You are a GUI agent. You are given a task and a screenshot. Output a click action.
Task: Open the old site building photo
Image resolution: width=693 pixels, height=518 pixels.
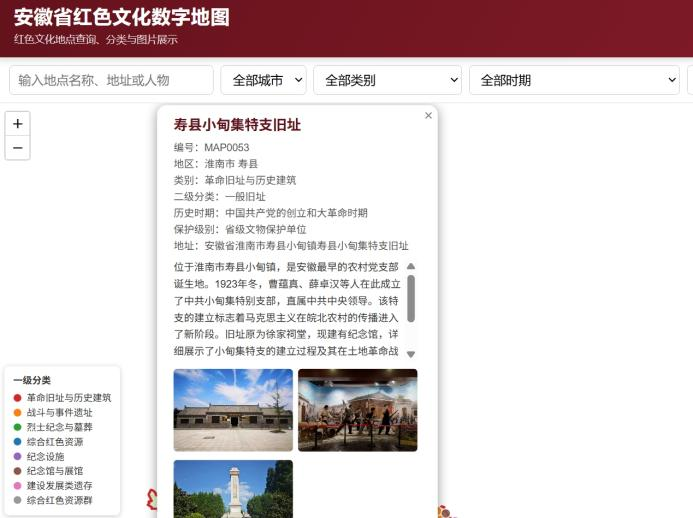click(233, 410)
